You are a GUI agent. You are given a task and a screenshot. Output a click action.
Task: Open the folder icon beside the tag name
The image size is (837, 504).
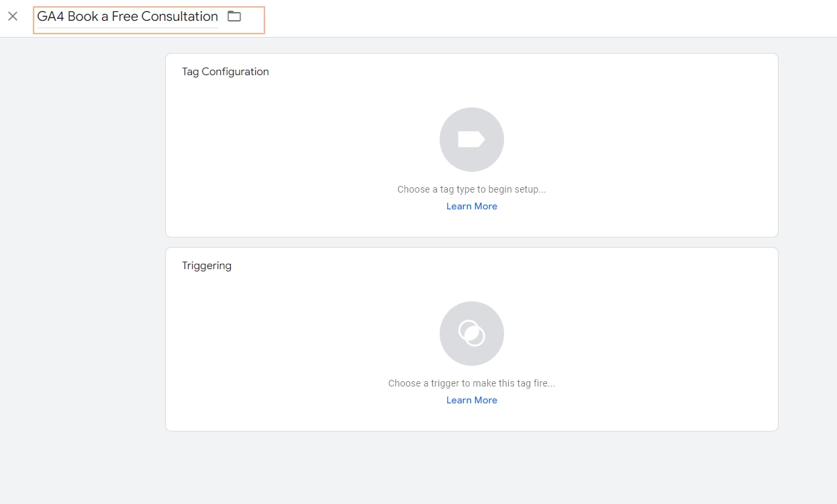point(234,16)
